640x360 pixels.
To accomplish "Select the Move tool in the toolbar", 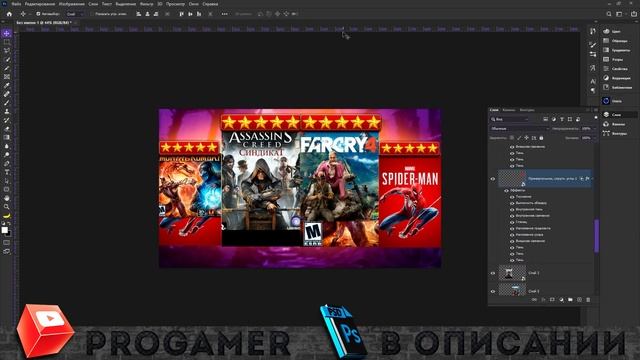I will [x=7, y=33].
